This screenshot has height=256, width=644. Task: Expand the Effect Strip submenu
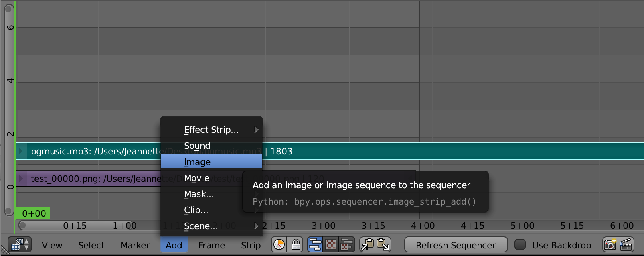(211, 130)
